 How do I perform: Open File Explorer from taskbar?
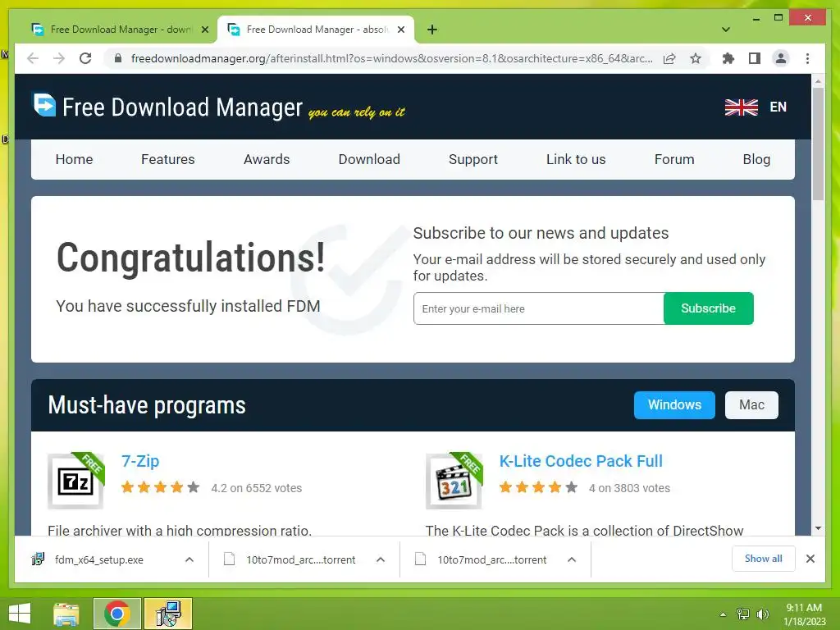click(66, 614)
